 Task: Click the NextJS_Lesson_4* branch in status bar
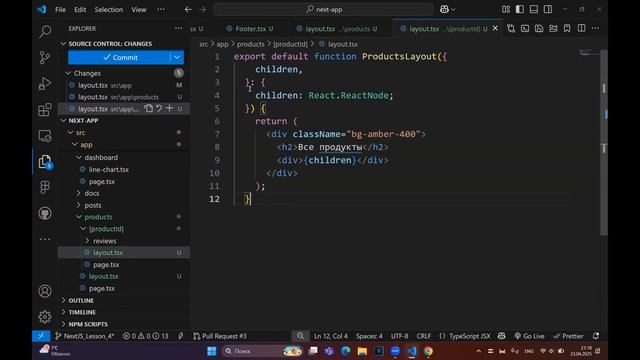[85, 336]
